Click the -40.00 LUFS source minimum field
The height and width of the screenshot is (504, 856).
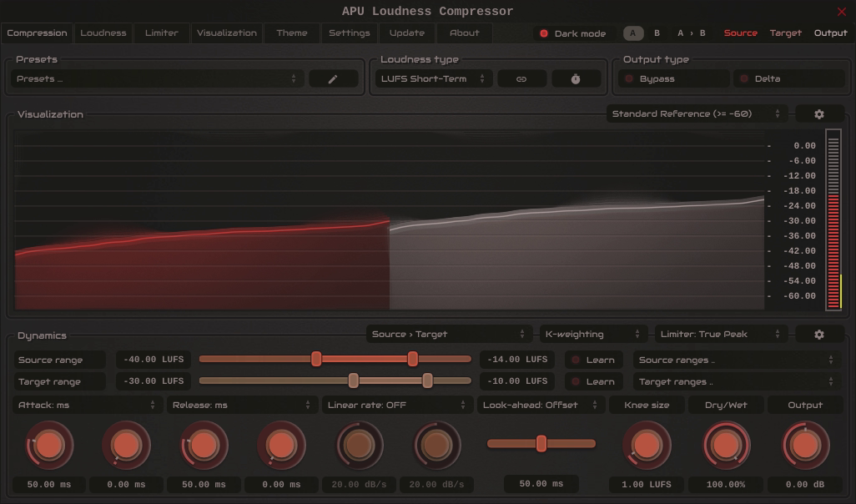tap(154, 360)
